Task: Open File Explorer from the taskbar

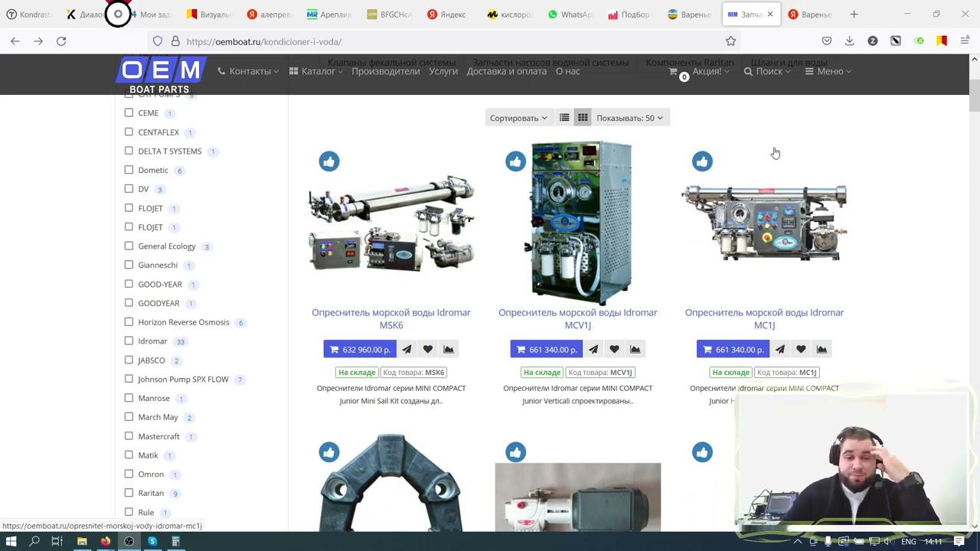Action: point(82,541)
